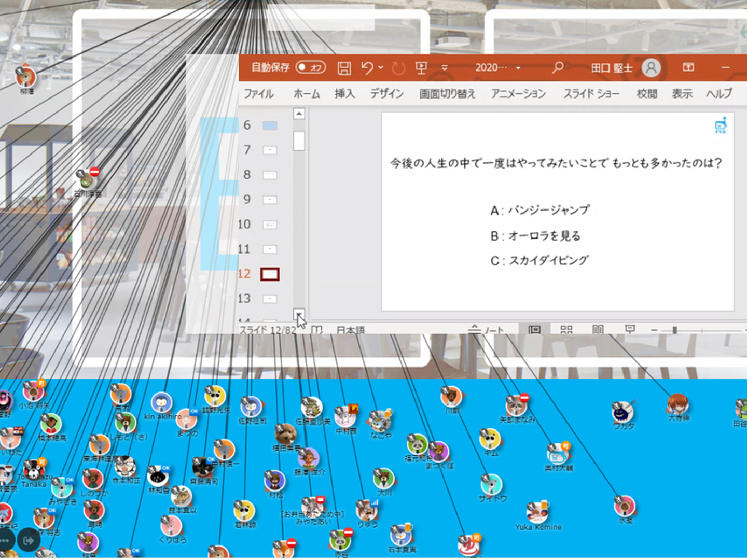
Task: Switch to Reading view icon
Action: (598, 329)
